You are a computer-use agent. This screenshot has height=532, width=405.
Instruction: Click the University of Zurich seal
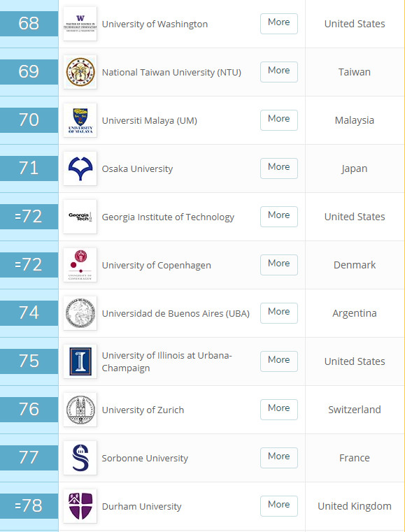[80, 410]
